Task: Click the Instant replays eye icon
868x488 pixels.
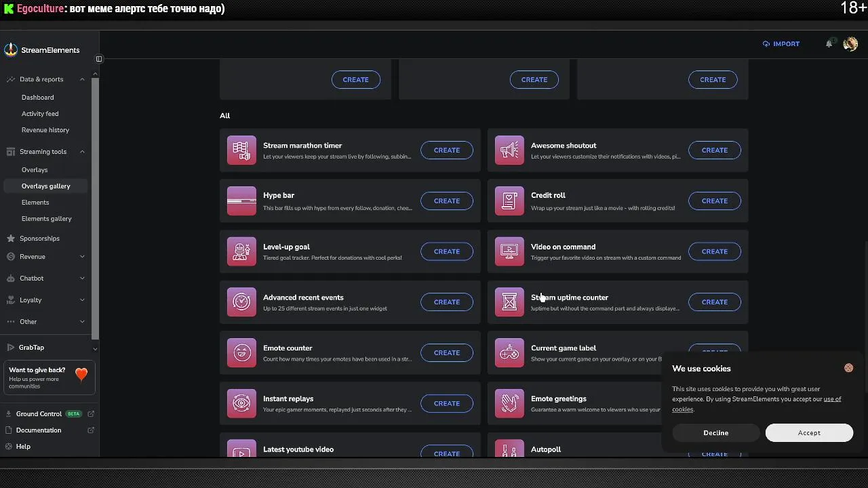Action: [241, 403]
